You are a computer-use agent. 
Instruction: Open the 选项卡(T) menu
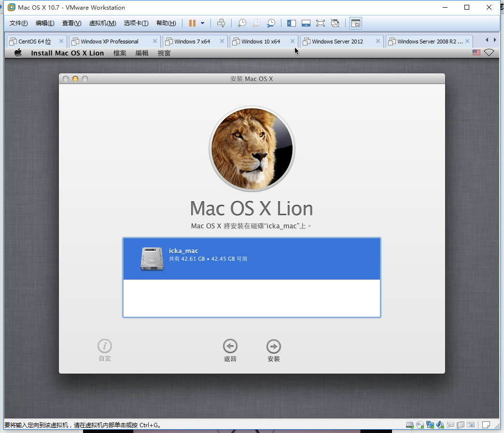click(x=136, y=23)
